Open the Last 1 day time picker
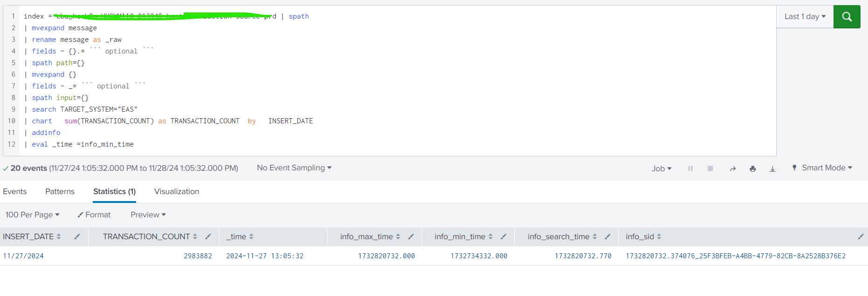This screenshot has width=868, height=296. click(x=805, y=17)
